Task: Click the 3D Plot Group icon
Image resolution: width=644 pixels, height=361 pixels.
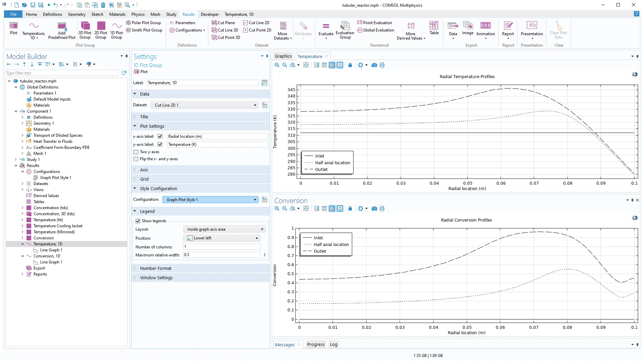Action: [85, 26]
